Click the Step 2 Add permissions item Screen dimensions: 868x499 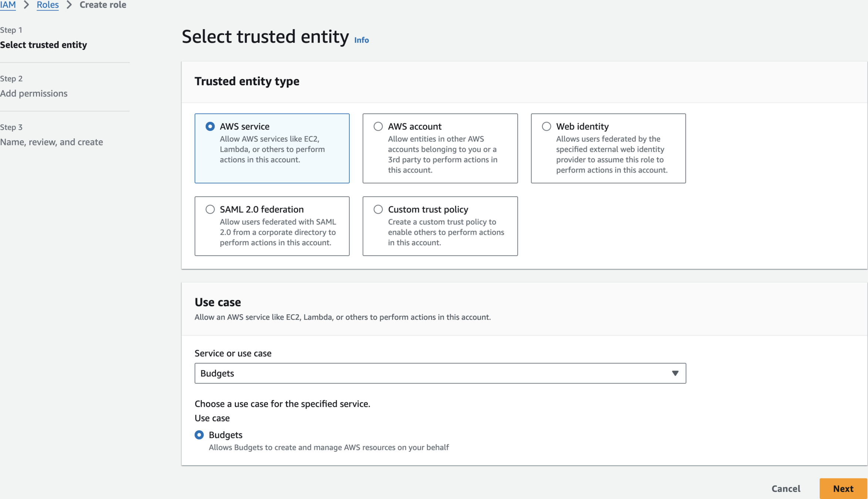(x=34, y=94)
